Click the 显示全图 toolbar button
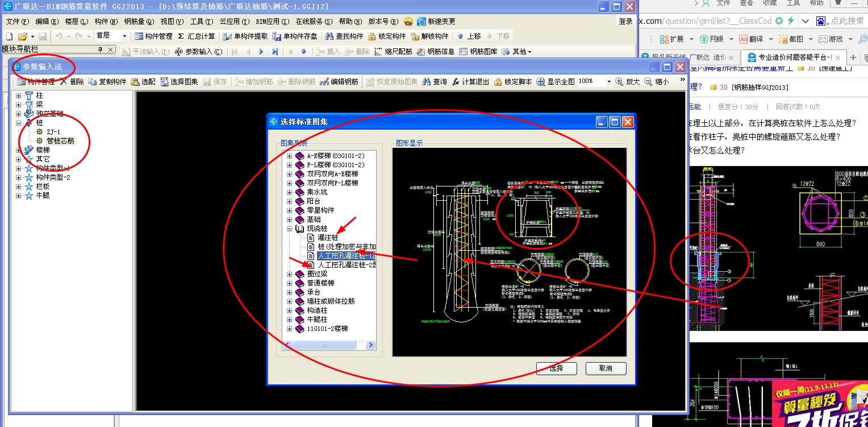 556,81
